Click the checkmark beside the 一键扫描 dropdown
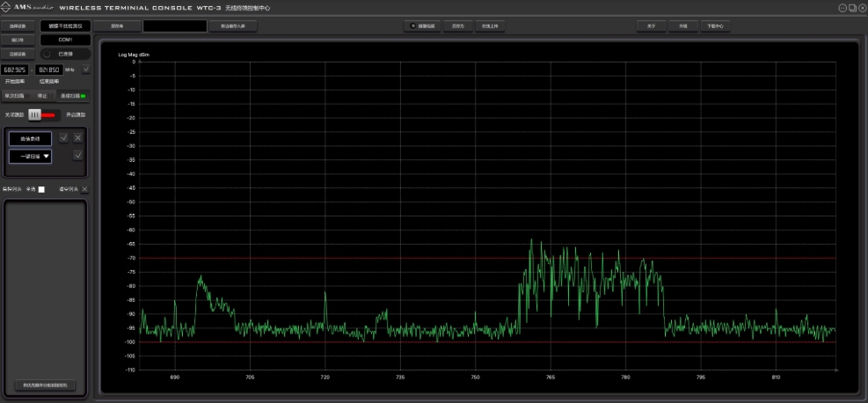Image resolution: width=868 pixels, height=403 pixels. pyautogui.click(x=78, y=156)
